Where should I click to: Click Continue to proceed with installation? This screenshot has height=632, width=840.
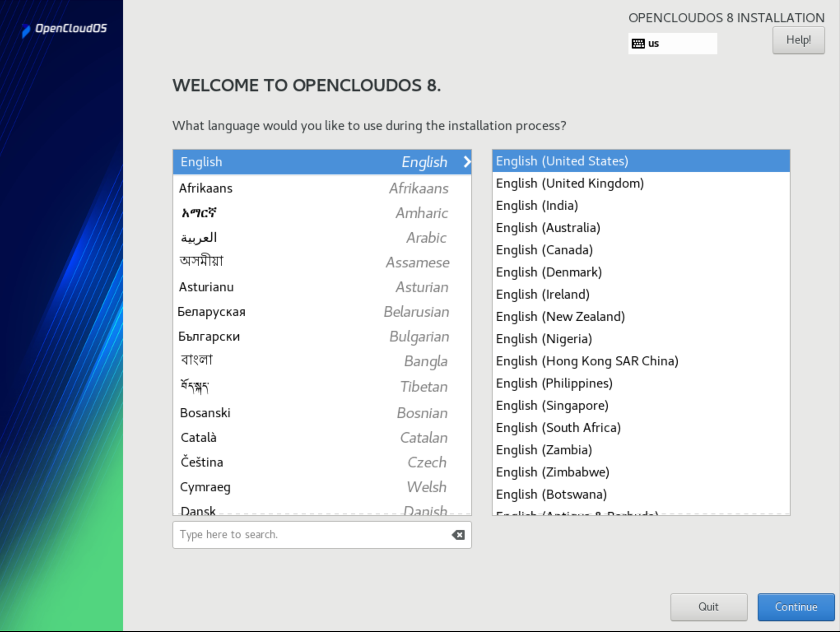point(796,606)
